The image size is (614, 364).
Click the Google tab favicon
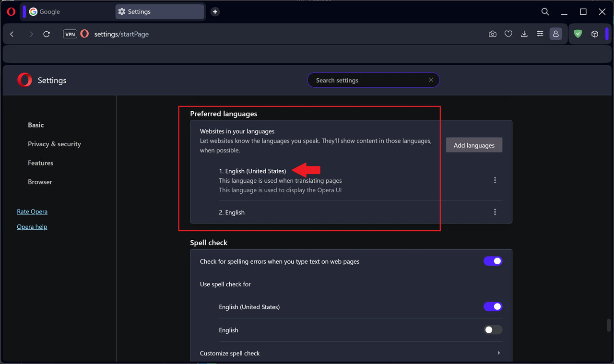click(x=33, y=12)
